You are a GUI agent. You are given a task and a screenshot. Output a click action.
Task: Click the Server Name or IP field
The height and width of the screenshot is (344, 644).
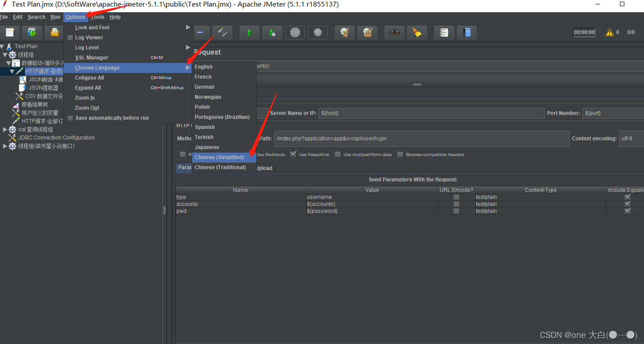[x=431, y=113]
